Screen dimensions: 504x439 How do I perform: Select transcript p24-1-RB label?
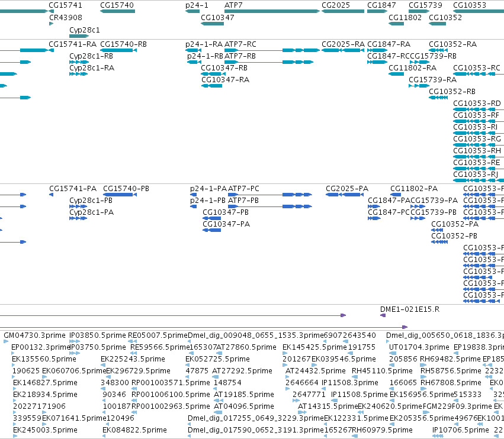(x=205, y=56)
